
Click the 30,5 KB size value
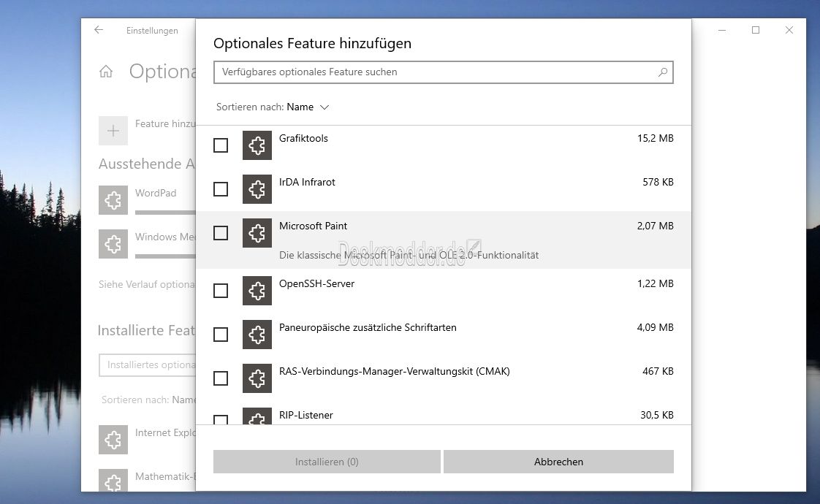click(657, 415)
